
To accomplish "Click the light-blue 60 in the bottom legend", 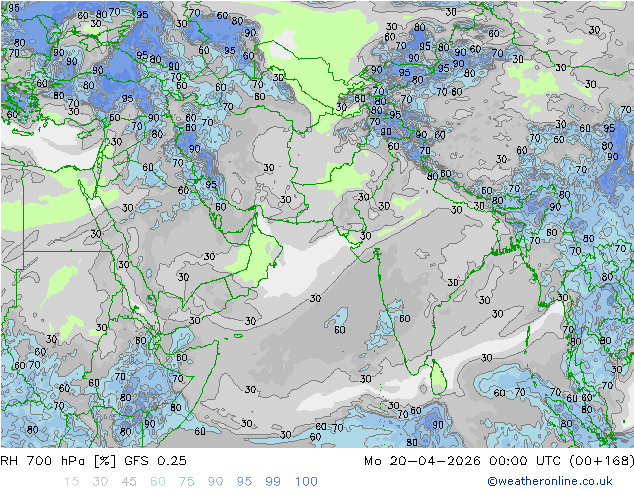I will 158,481.
